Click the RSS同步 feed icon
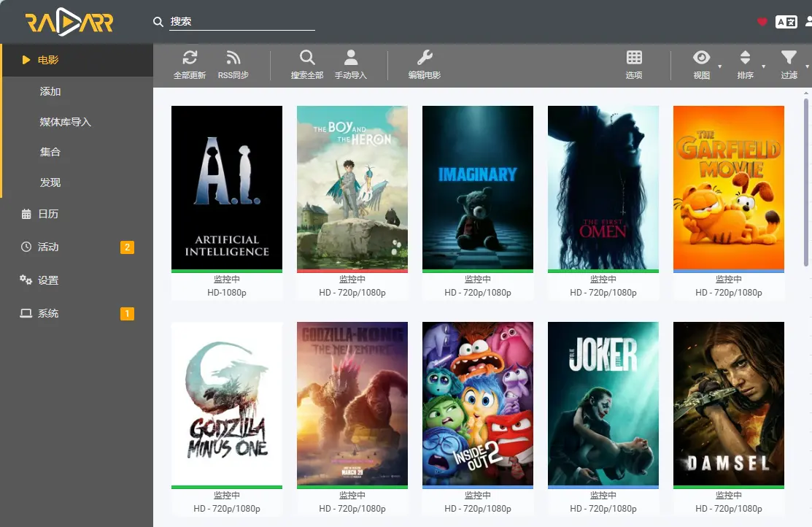 pos(233,58)
